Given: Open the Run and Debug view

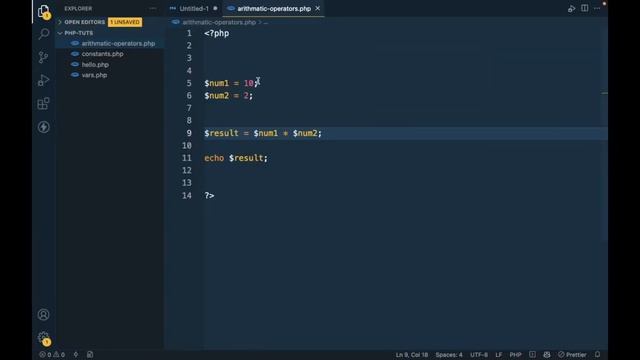Looking at the screenshot, I should coord(43,80).
